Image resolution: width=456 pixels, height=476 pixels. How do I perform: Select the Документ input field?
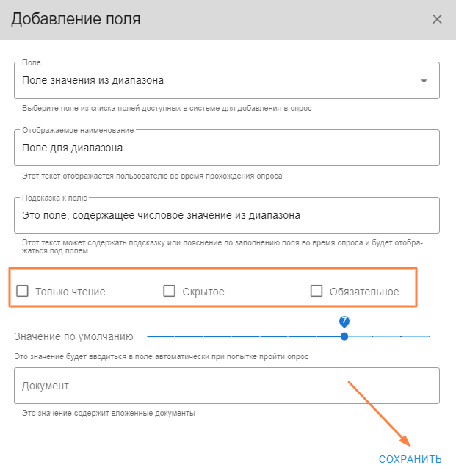[x=226, y=386]
